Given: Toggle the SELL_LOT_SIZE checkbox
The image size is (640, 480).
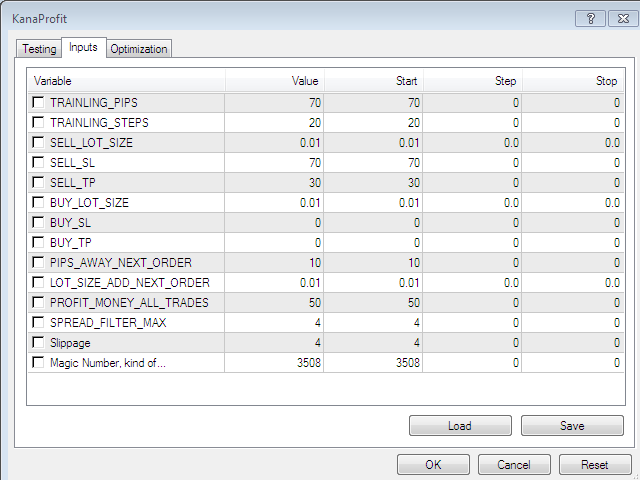Looking at the screenshot, I should click(38, 142).
